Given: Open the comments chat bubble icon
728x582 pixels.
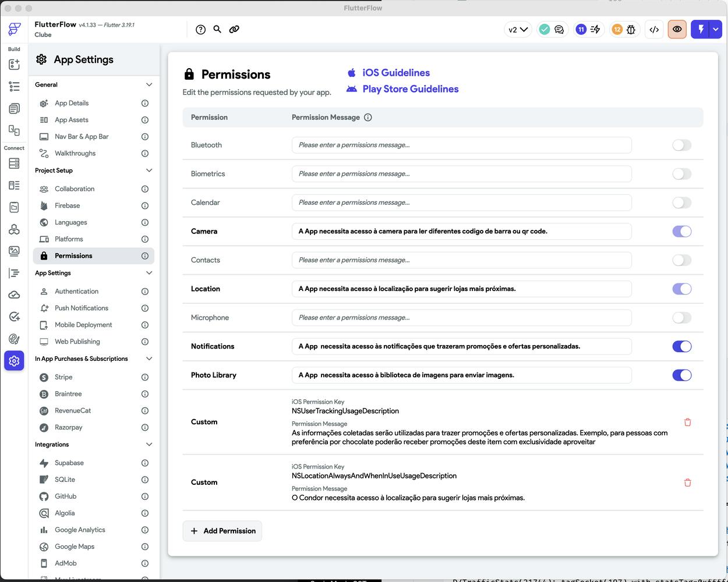Looking at the screenshot, I should coord(559,29).
